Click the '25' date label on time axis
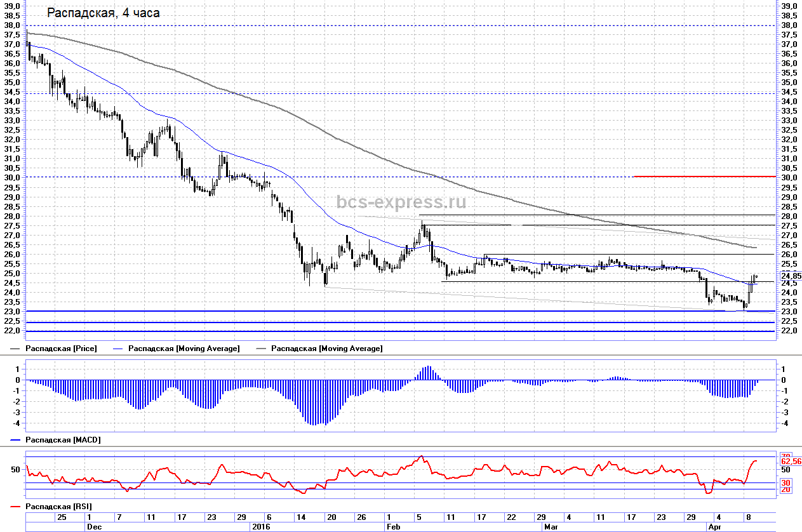802x532 pixels. point(62,517)
